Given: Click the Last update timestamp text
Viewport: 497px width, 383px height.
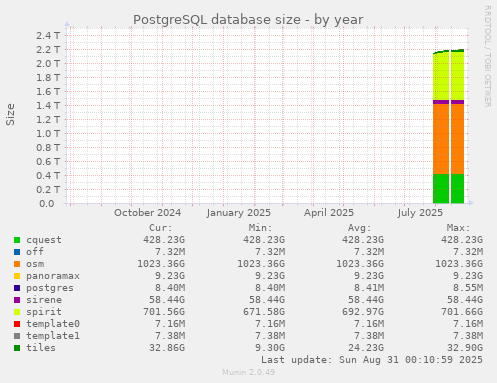Looking at the screenshot, I should pos(372,360).
